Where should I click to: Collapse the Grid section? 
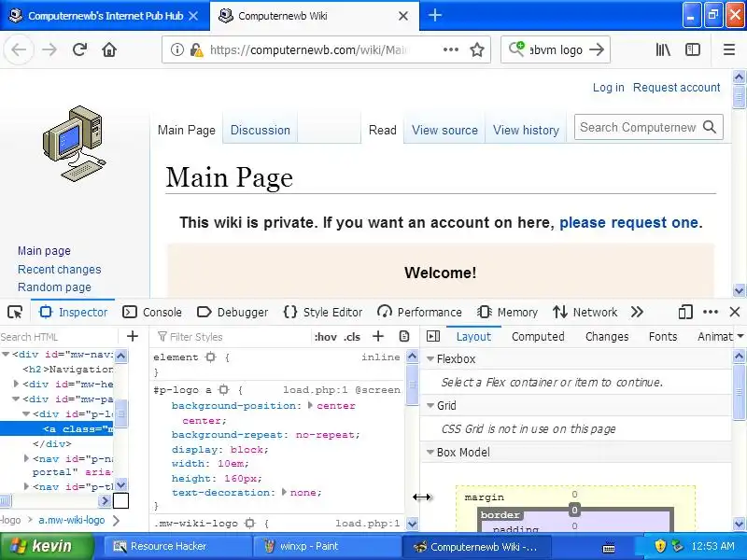pos(430,406)
